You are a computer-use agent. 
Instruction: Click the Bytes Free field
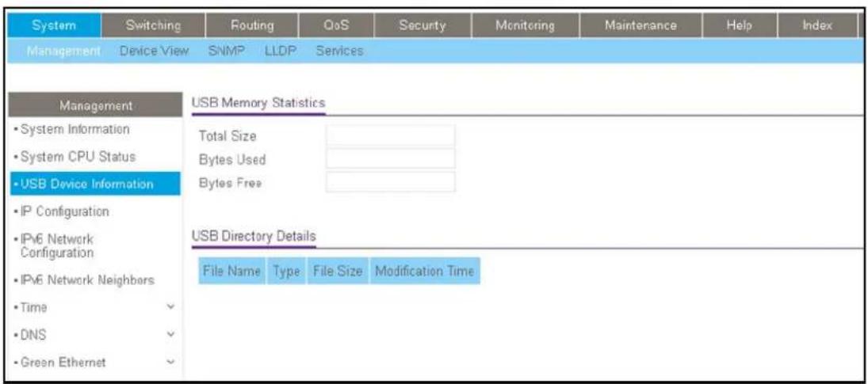click(390, 182)
